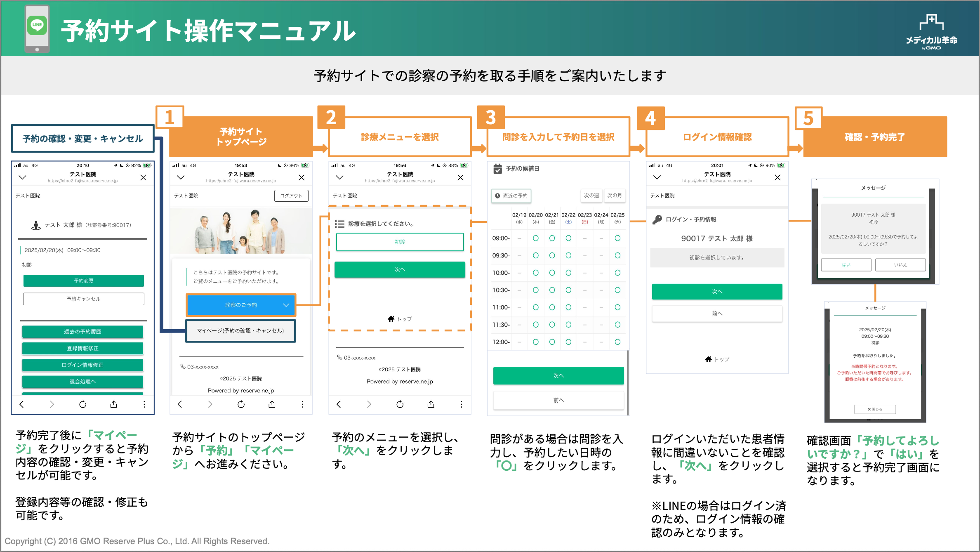Open the browser three-dot overflow menu
The width and height of the screenshot is (980, 552).
[x=144, y=404]
